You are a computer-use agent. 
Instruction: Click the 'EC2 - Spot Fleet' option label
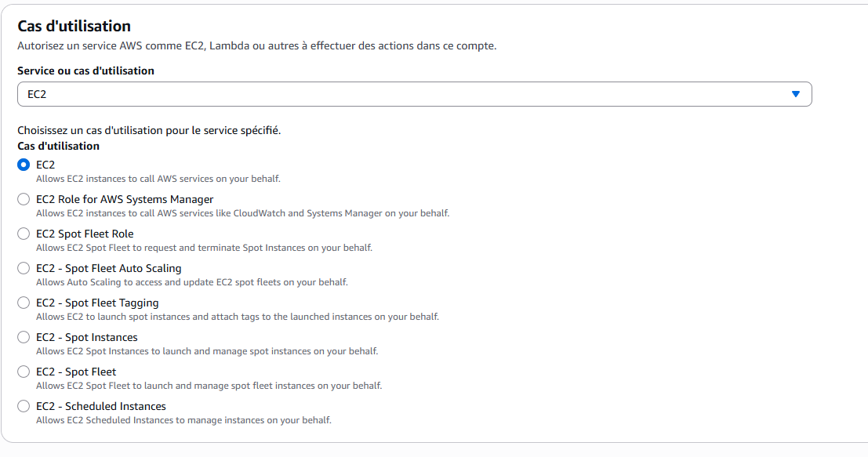[75, 372]
